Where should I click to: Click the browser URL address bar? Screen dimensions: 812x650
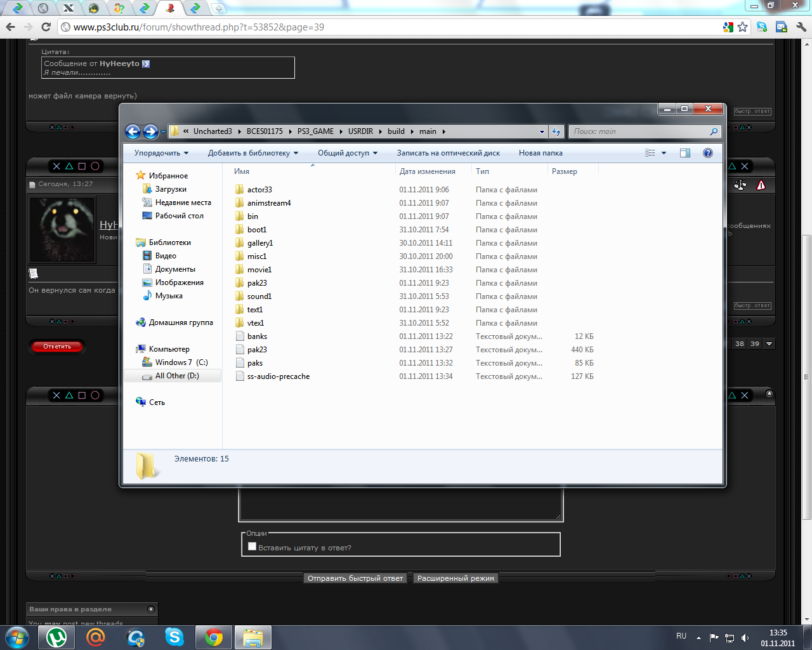click(x=393, y=27)
